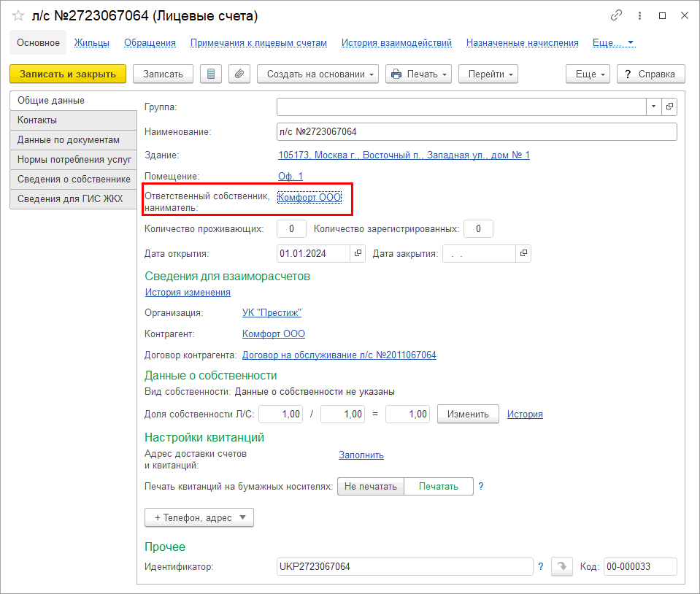This screenshot has height=594, width=700.
Task: Click the Код input field
Action: 641,566
